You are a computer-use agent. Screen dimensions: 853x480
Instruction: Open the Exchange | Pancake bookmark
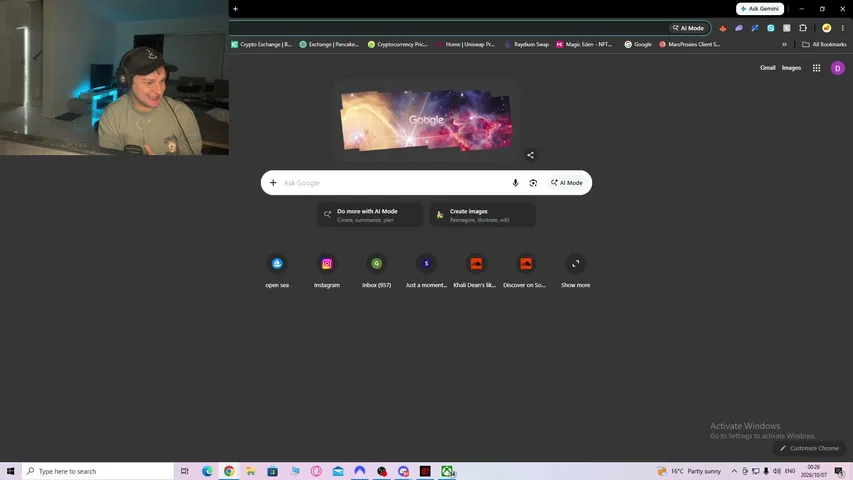(329, 44)
